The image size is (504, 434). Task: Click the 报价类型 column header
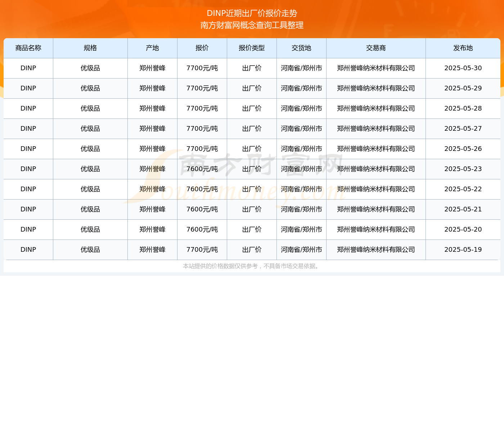[252, 48]
